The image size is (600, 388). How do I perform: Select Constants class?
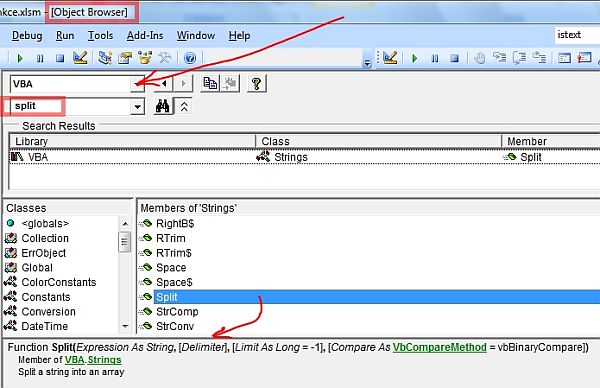(x=46, y=297)
